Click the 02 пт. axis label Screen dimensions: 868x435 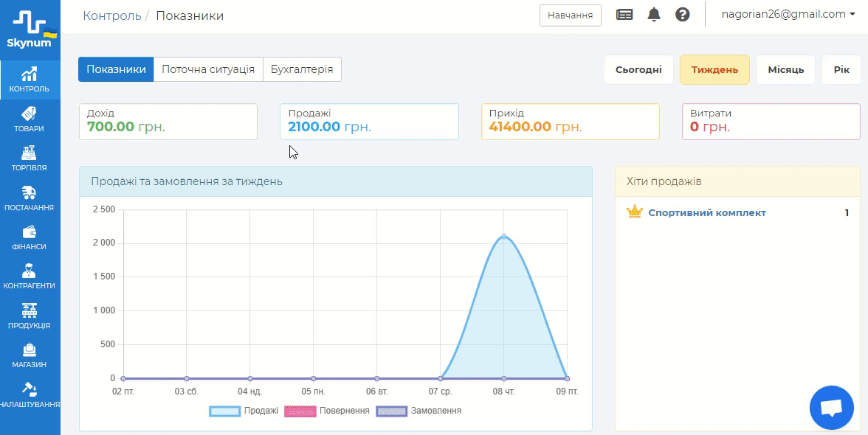tap(123, 391)
